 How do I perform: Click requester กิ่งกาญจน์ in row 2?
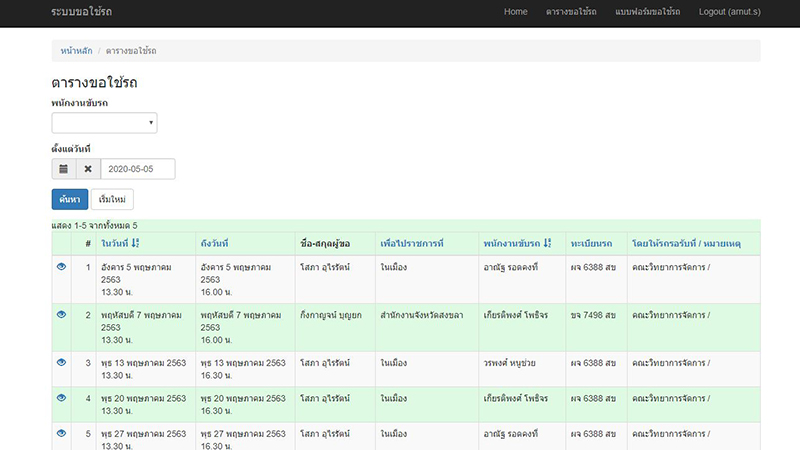[x=331, y=315]
